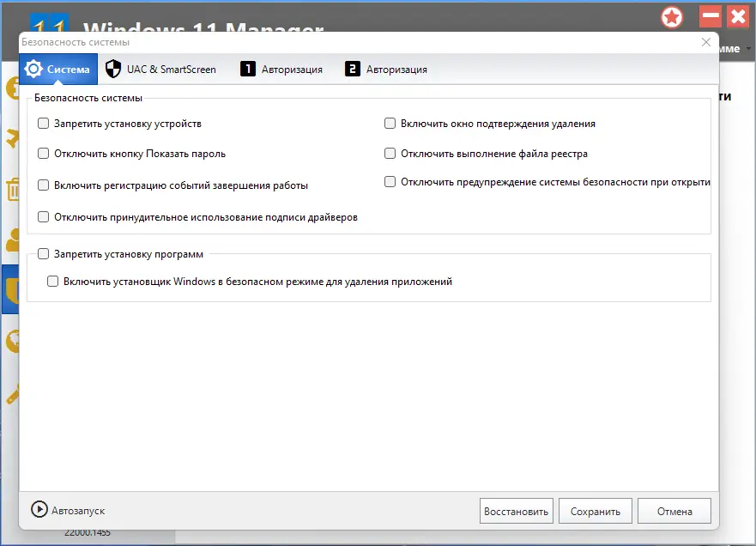Click the Восстановить button
This screenshot has width=756, height=546.
pyautogui.click(x=516, y=512)
